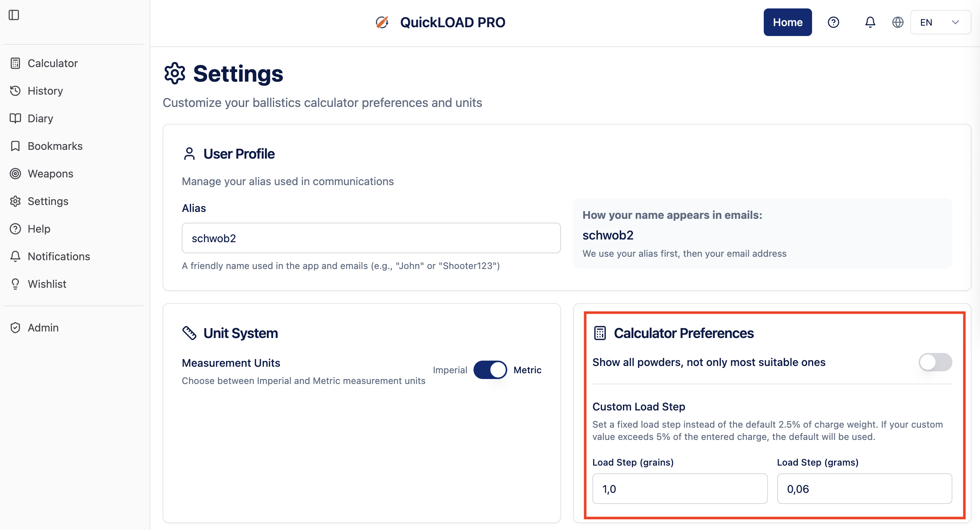The height and width of the screenshot is (530, 980).
Task: Open the notifications bell icon in header
Action: pyautogui.click(x=870, y=22)
